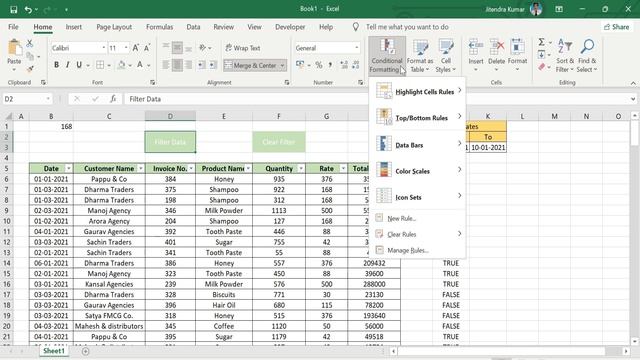The width and height of the screenshot is (640, 360).
Task: Apply the font color
Action: coord(140,65)
